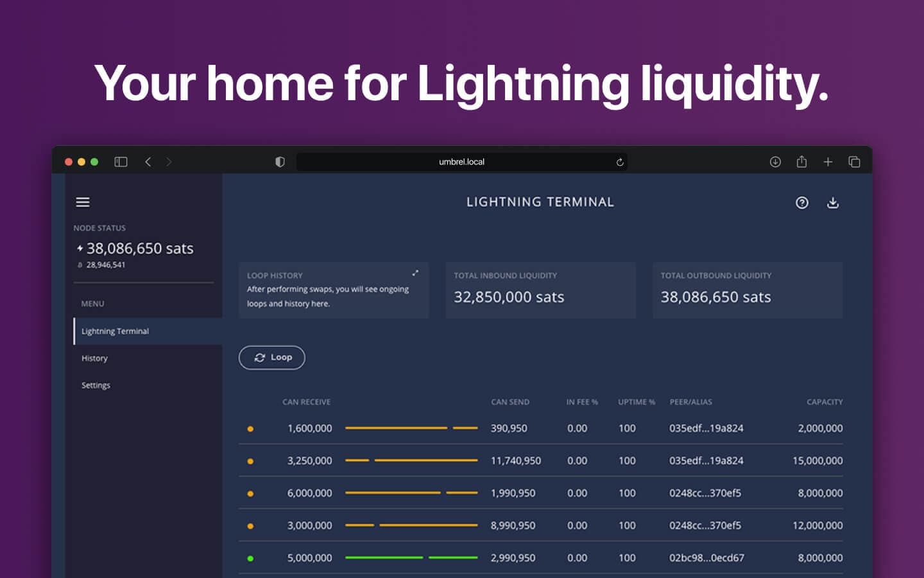The width and height of the screenshot is (924, 578).
Task: Click can-send value 11,740,950
Action: click(516, 460)
